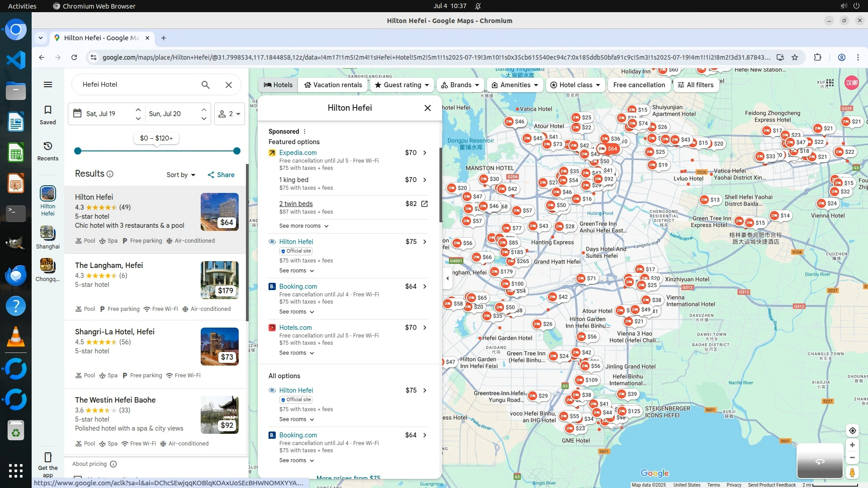Open Street View pegman

point(852,473)
